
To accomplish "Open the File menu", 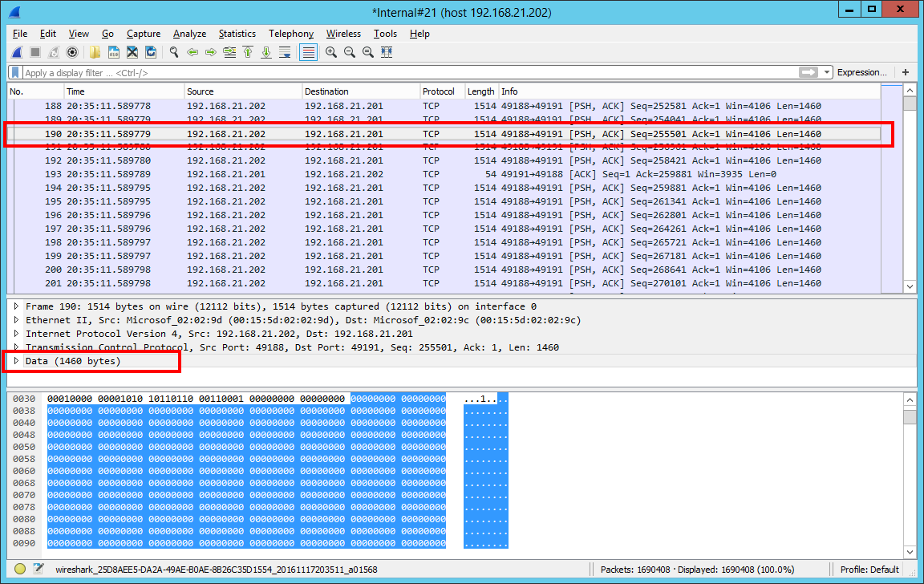I will (x=20, y=34).
